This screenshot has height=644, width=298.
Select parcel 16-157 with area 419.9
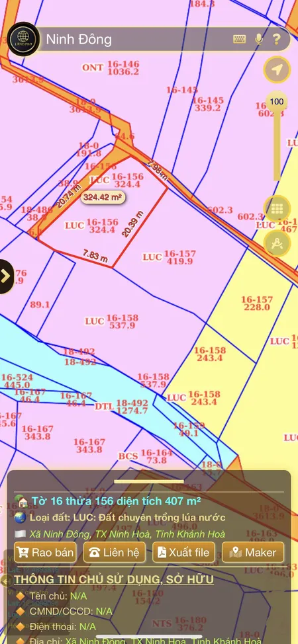[179, 257]
